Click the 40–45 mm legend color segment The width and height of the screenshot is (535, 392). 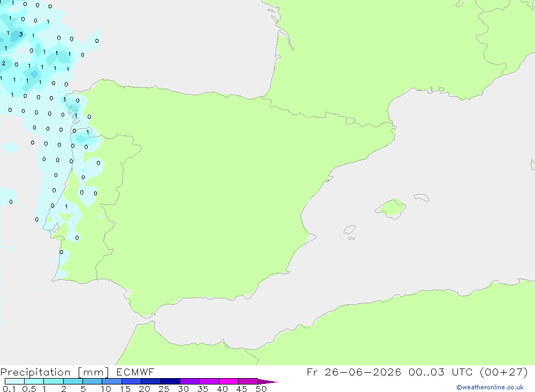pos(228,381)
